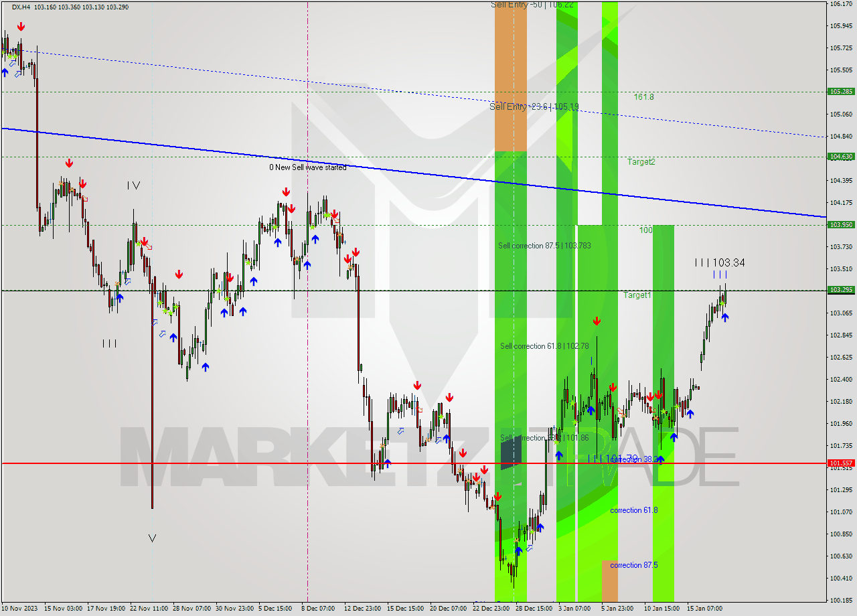Click 'Sell correction 61.8 | 102.78' label

(x=544, y=346)
